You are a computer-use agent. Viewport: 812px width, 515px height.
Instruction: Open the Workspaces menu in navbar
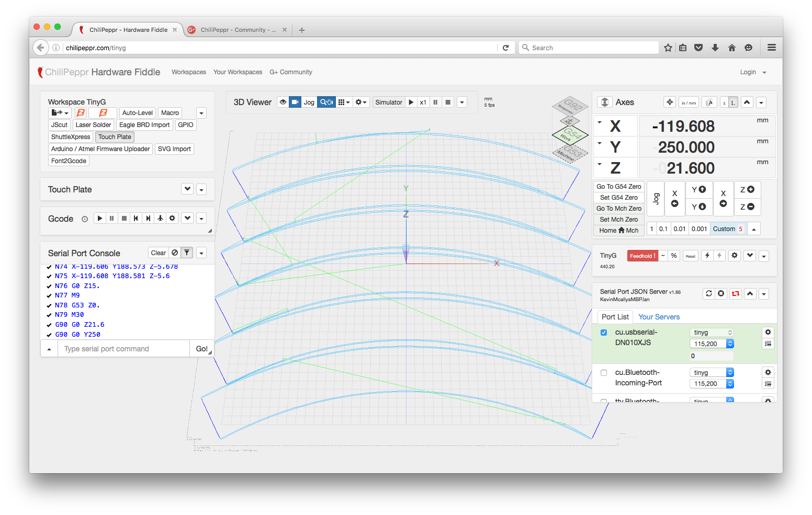tap(188, 72)
